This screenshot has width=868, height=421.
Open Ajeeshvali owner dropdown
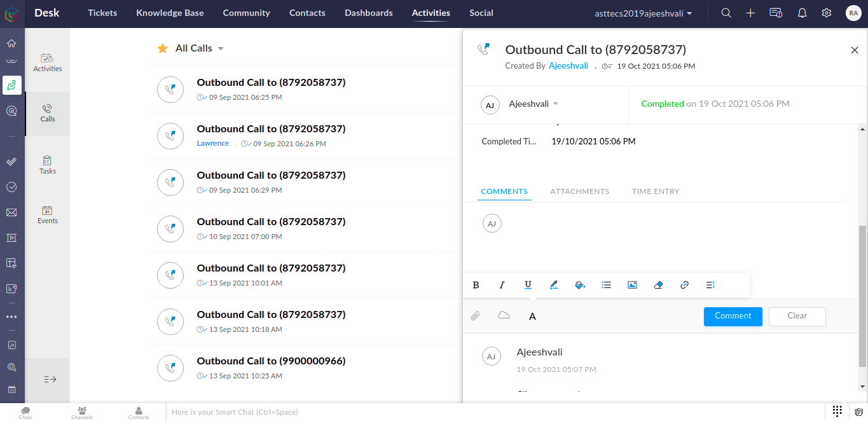pos(555,104)
